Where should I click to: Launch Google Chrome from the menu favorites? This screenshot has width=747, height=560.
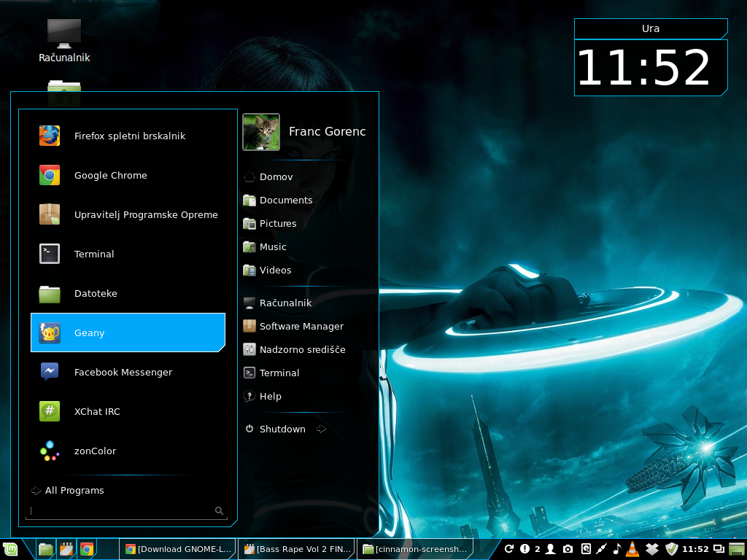pos(128,175)
